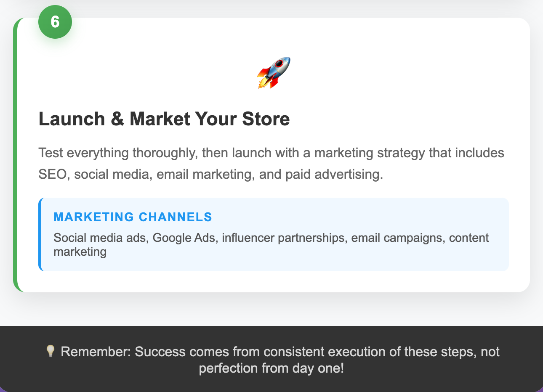Click the Test everything thoroughly description paragraph
Screen dimensions: 543x392
pyautogui.click(x=271, y=164)
